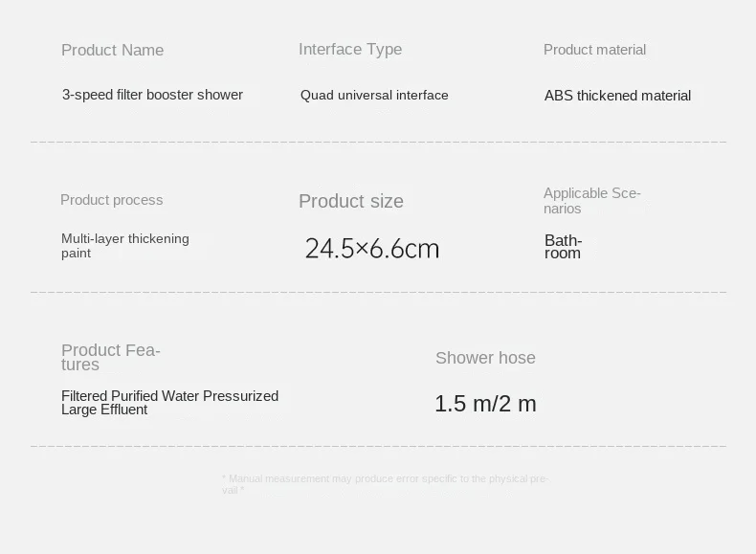Click the manual measurement footnote
The width and height of the screenshot is (756, 554).
tap(385, 484)
